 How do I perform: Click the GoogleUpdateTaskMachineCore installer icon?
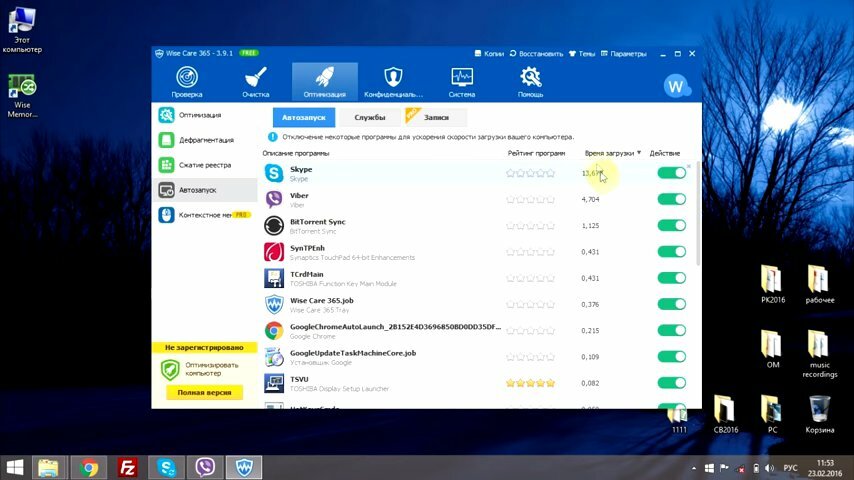(x=274, y=357)
